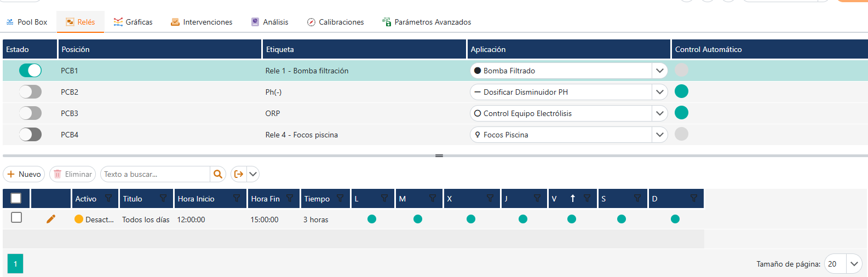
Task: Go to page 1
Action: [15, 264]
